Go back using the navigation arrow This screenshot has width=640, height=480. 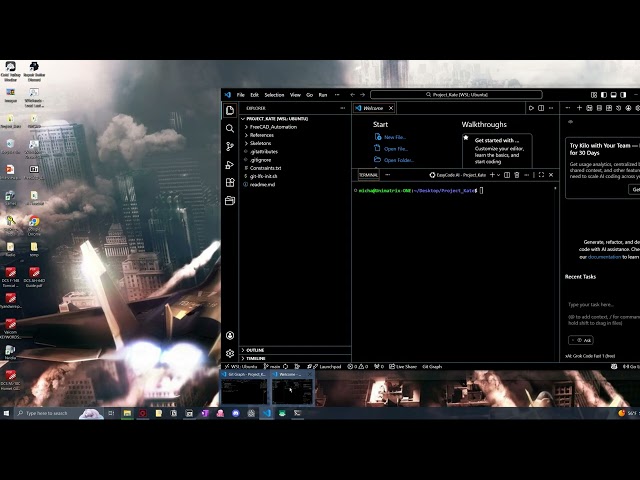pos(352,95)
